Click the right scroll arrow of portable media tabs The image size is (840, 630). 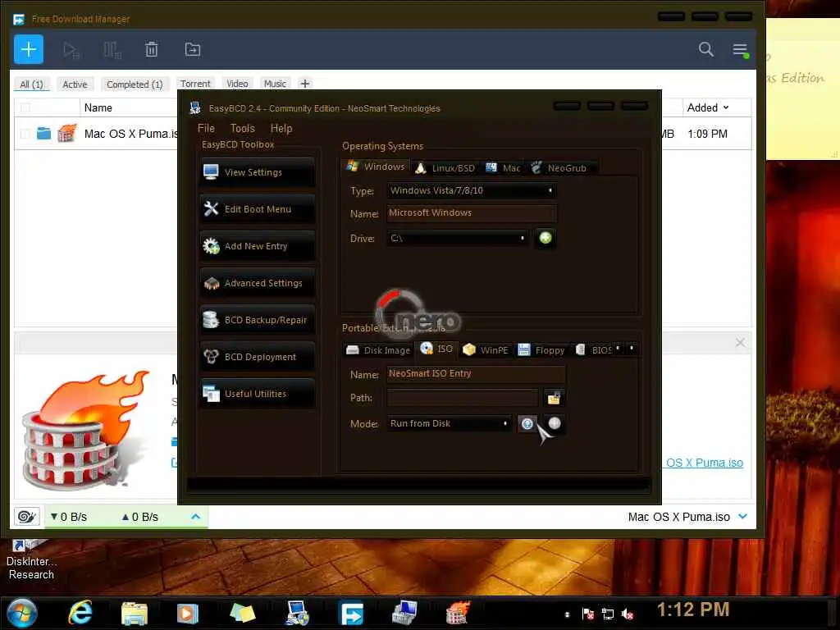[632, 348]
